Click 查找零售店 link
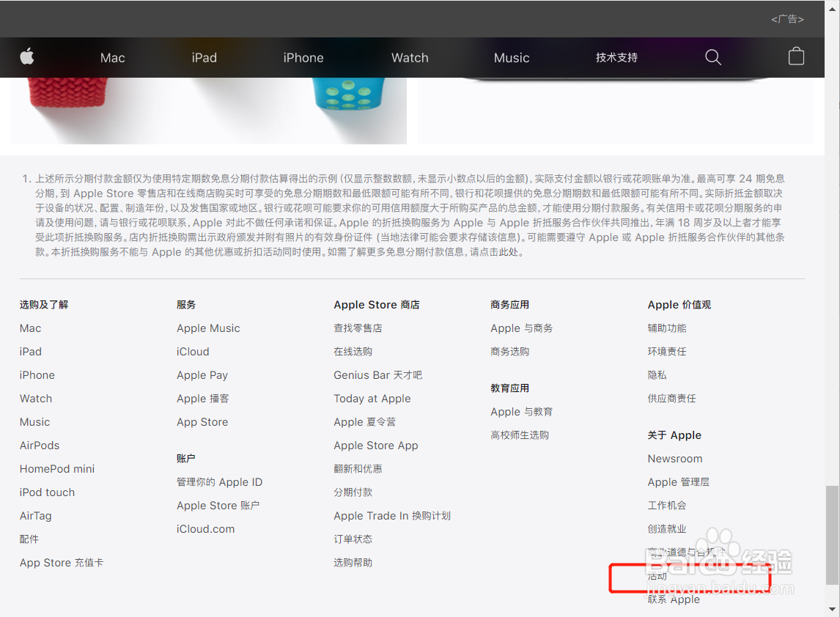This screenshot has height=617, width=840. (x=358, y=328)
